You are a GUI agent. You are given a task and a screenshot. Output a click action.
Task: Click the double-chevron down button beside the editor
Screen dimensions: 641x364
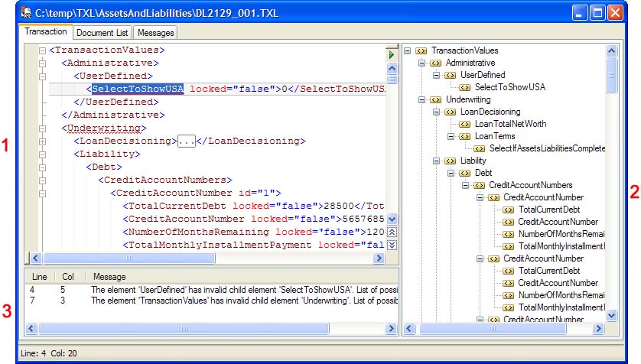pyautogui.click(x=392, y=245)
